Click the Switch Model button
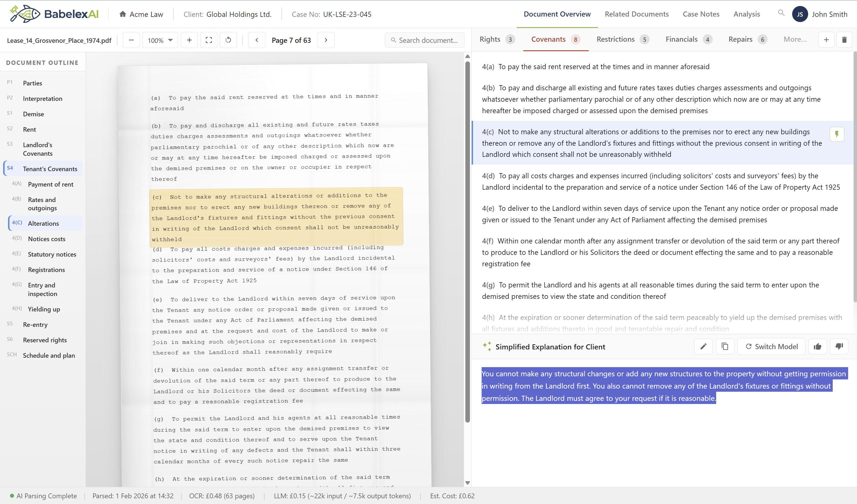The height and width of the screenshot is (504, 857). pos(771,347)
